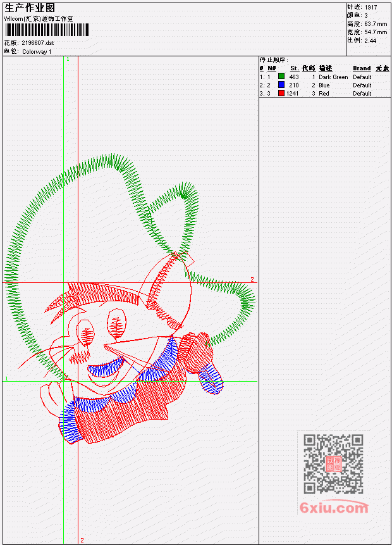Click the Wilcom studio name line
Viewport: 392px width, 545px height.
(38, 19)
